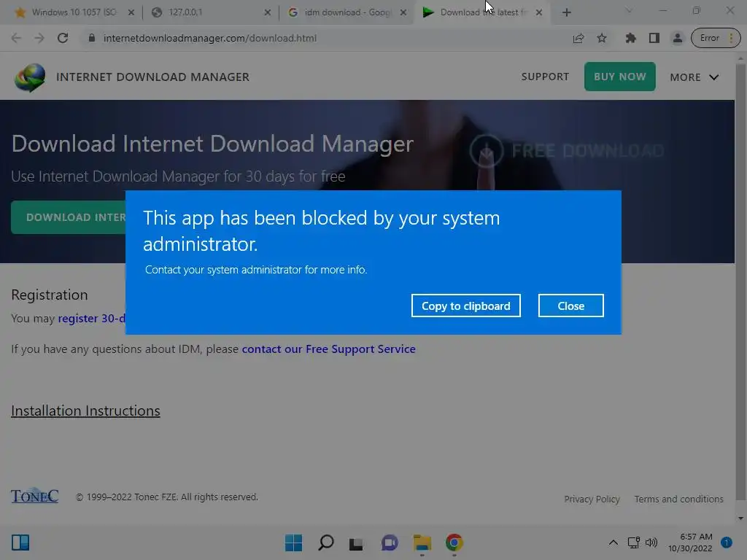Close the Download the latest tab
The image size is (747, 560).
click(x=539, y=13)
